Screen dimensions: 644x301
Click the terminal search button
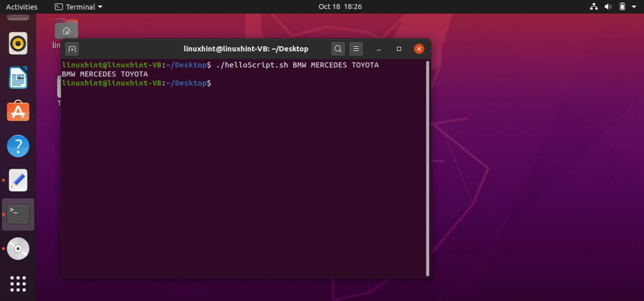pyautogui.click(x=338, y=49)
